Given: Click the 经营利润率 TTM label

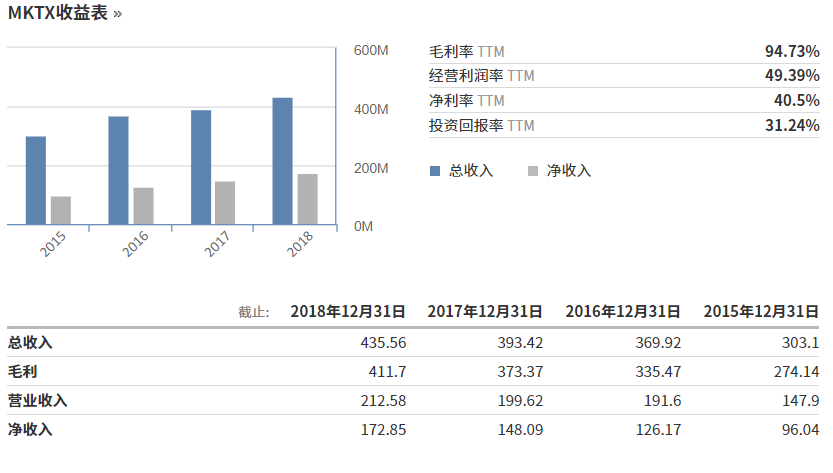Looking at the screenshot, I should 481,76.
